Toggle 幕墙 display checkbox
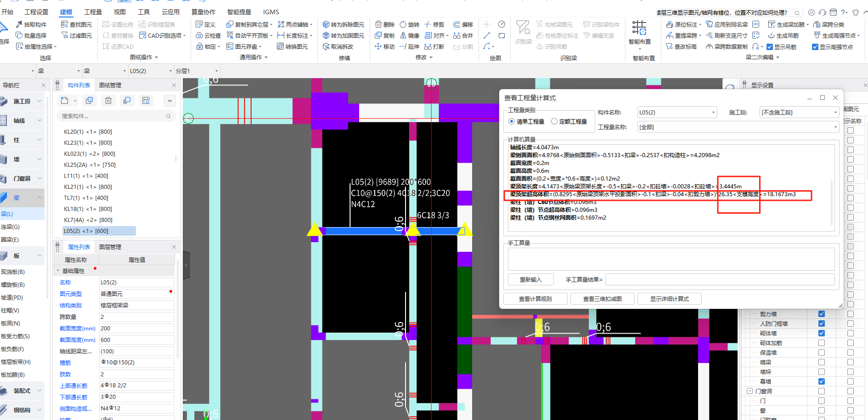The width and height of the screenshot is (868, 420). (x=822, y=381)
